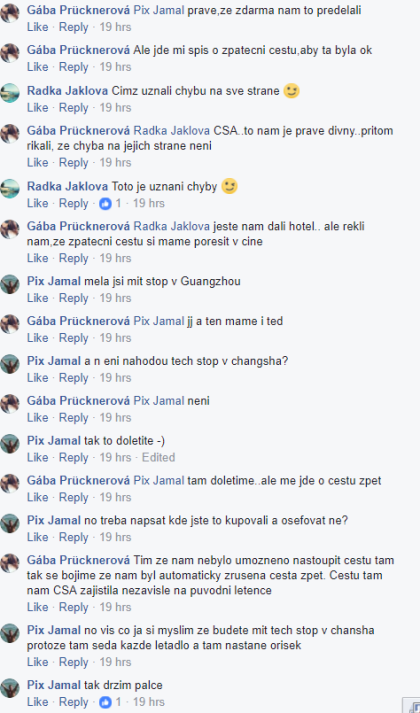Open Radka Jaklova's avatar beside "Cimz uznali chybu"
This screenshot has height=713, width=420.
(x=10, y=93)
